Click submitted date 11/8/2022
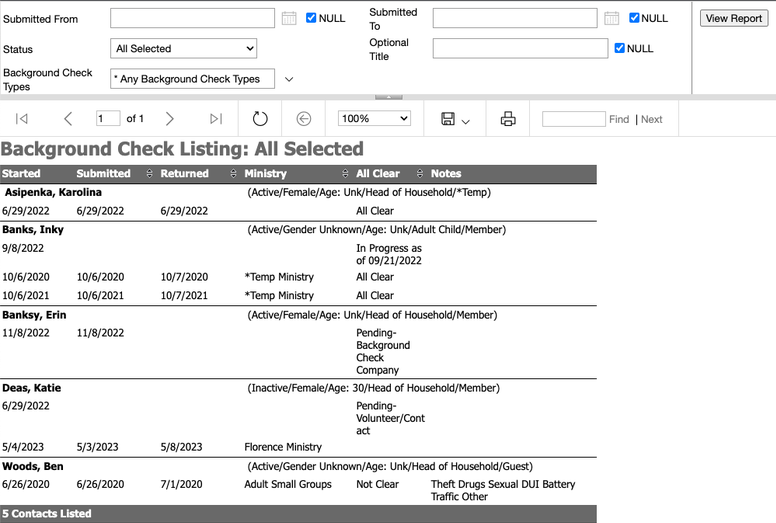 [x=100, y=333]
